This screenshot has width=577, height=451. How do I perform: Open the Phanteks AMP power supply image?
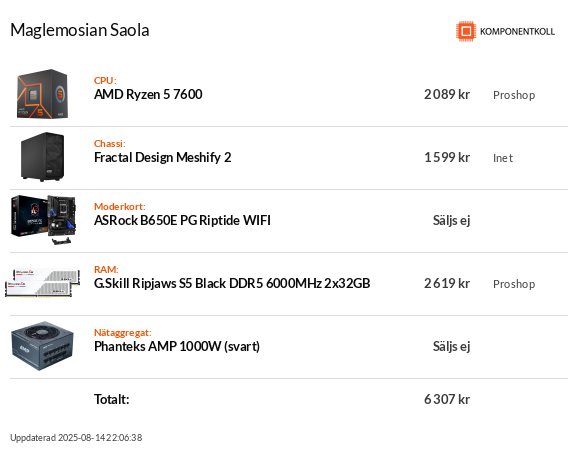click(42, 346)
